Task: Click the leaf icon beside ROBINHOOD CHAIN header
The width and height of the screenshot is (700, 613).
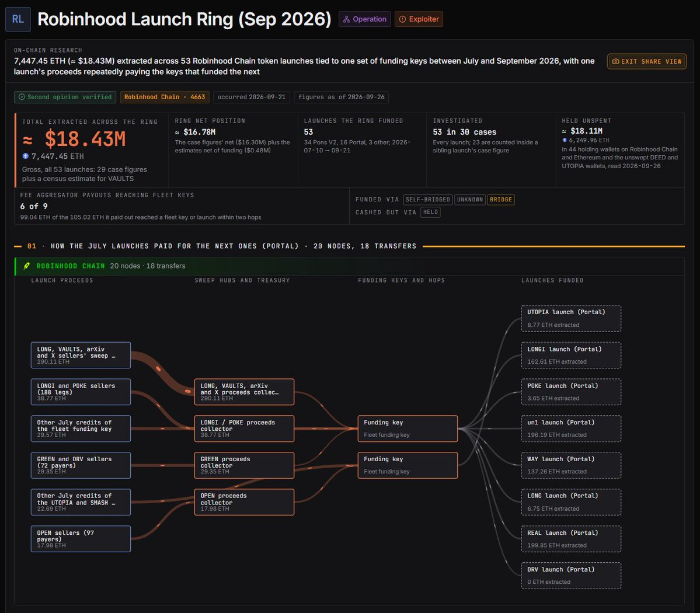Action: (x=27, y=266)
